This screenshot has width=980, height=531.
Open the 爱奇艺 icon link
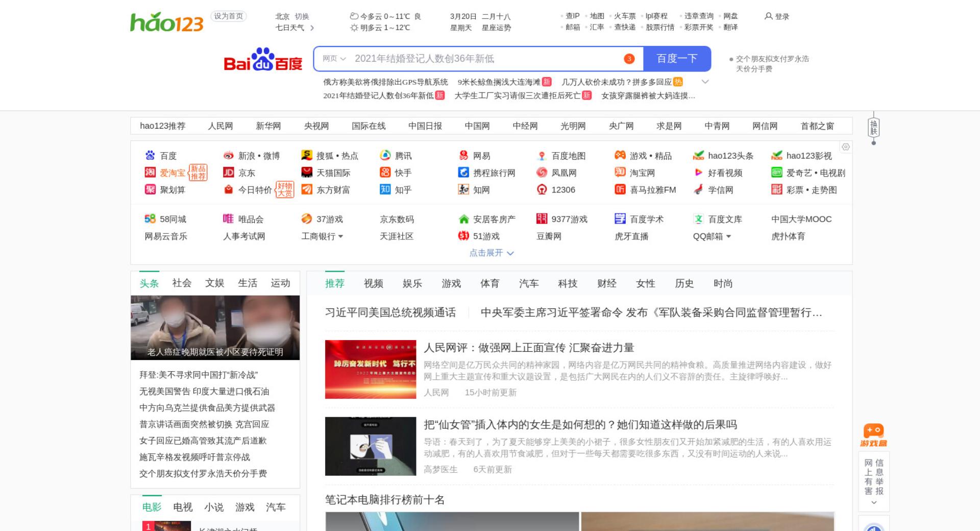pyautogui.click(x=777, y=173)
